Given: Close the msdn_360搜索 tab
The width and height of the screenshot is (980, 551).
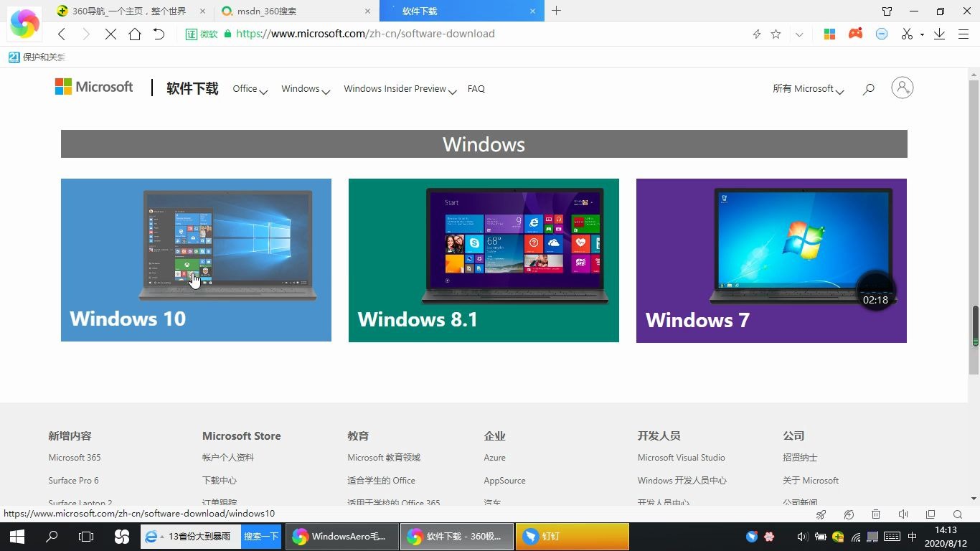Looking at the screenshot, I should pyautogui.click(x=368, y=11).
